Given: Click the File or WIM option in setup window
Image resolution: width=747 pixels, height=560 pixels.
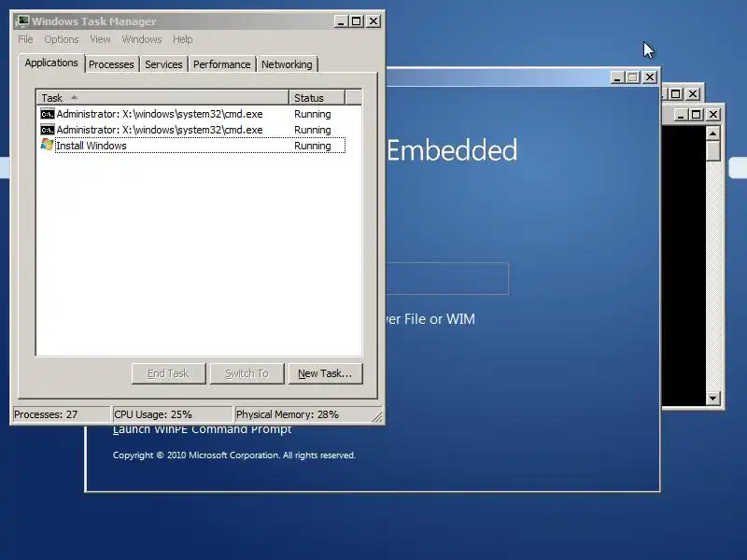Looking at the screenshot, I should pos(430,319).
